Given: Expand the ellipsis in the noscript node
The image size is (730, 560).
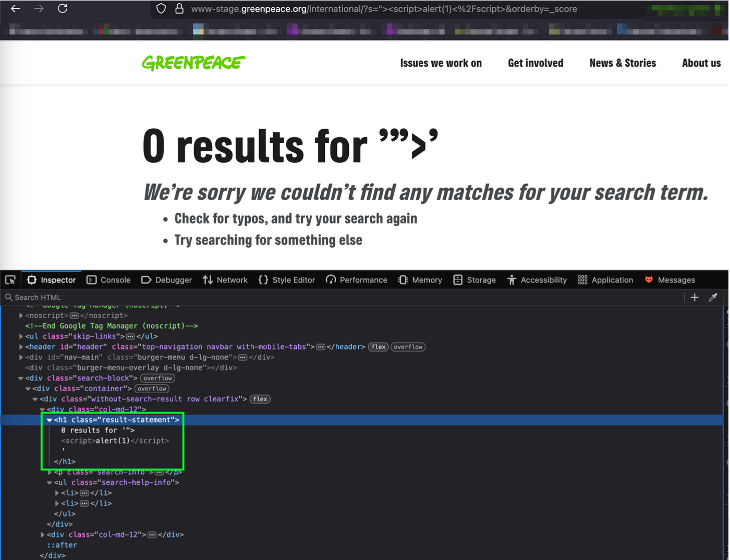Looking at the screenshot, I should coord(74,315).
